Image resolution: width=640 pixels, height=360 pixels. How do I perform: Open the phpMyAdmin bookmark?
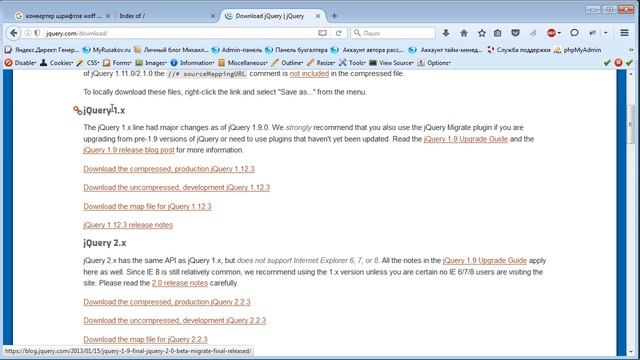578,50
